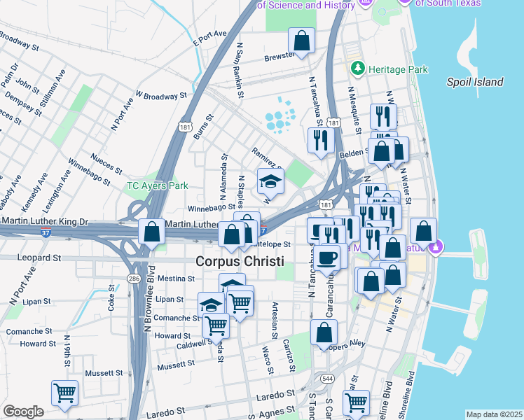The width and height of the screenshot is (524, 420).
Task: Click the 544 route shield
Action: [x=327, y=378]
